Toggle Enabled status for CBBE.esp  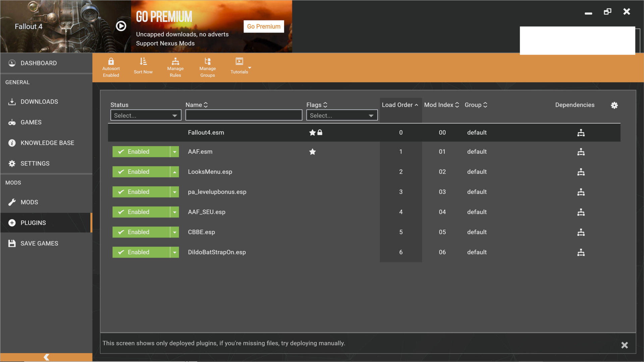(141, 232)
